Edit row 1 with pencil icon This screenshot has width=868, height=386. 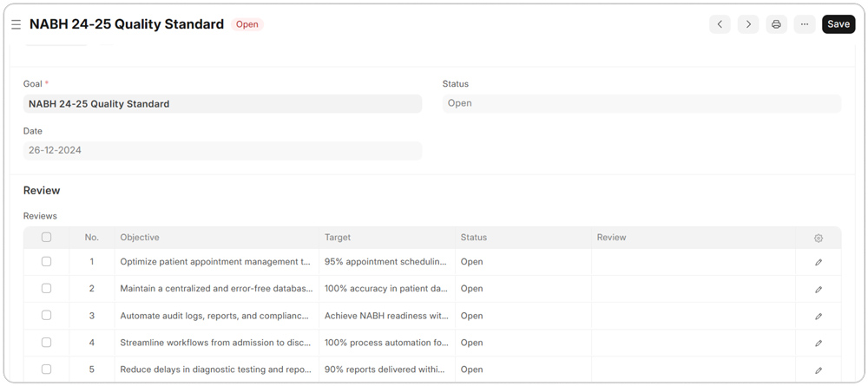pyautogui.click(x=819, y=262)
